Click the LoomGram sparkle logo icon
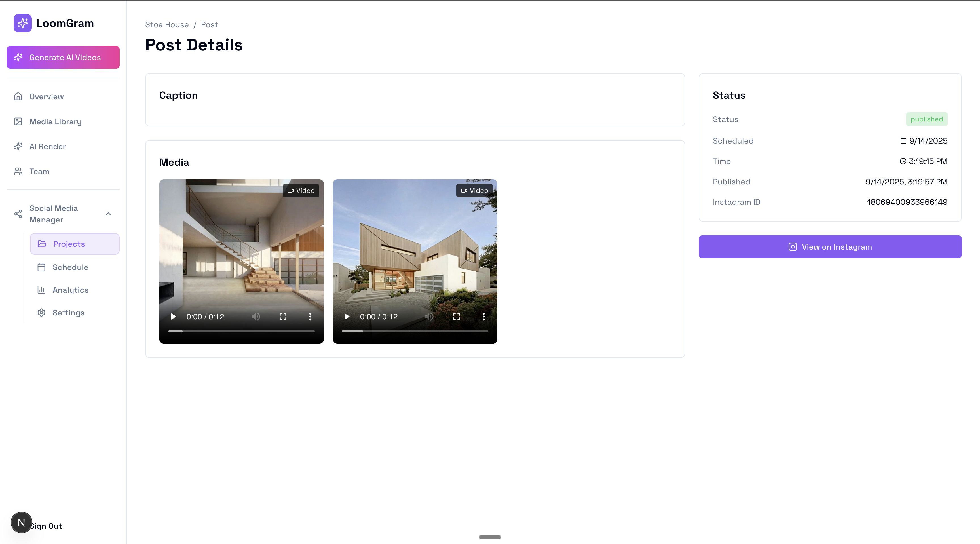 pos(22,23)
